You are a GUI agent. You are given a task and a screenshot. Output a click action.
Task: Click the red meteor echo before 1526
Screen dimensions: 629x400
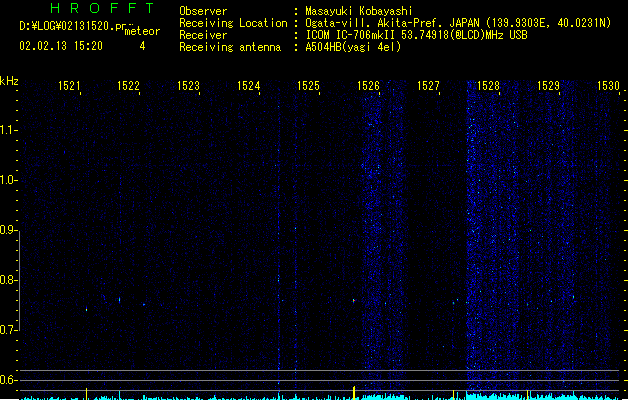click(x=353, y=300)
